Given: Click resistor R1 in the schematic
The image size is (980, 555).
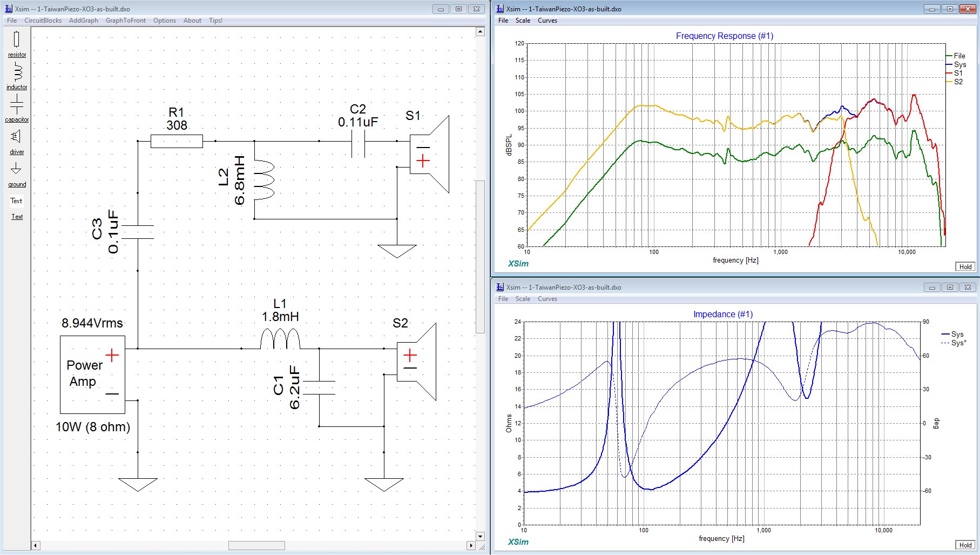Looking at the screenshot, I should coord(177,141).
